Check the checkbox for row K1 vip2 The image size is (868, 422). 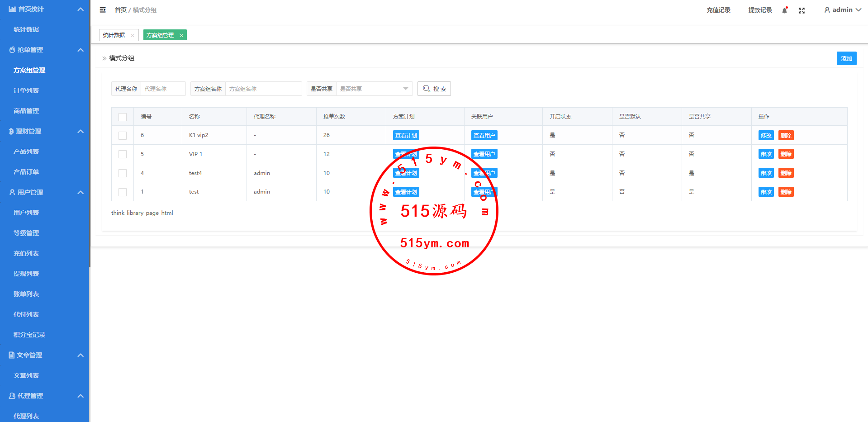point(123,135)
